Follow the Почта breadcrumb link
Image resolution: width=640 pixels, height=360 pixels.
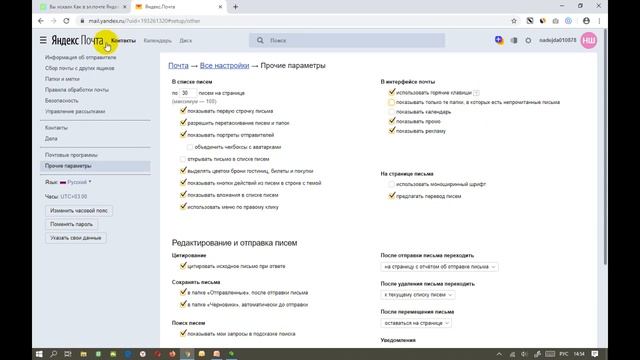pyautogui.click(x=178, y=66)
